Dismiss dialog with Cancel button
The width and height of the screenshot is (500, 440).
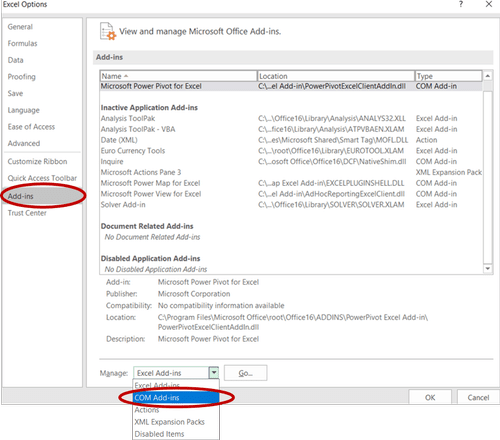[x=478, y=397]
